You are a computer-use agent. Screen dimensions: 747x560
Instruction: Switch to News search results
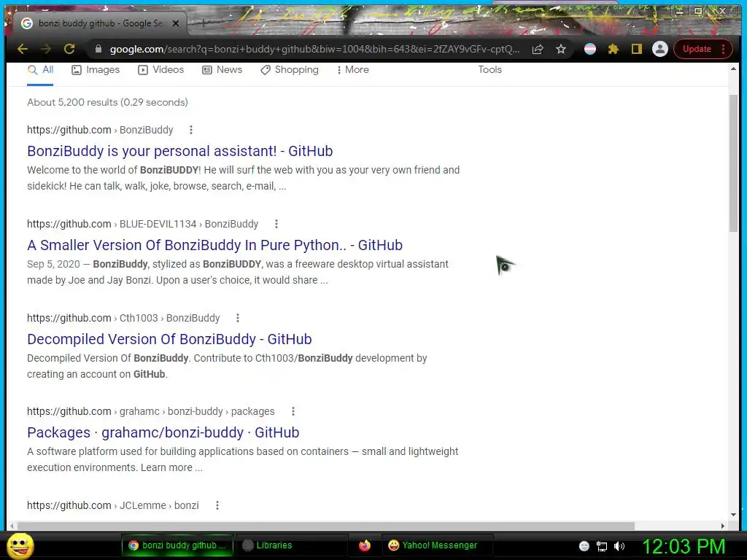coord(222,70)
